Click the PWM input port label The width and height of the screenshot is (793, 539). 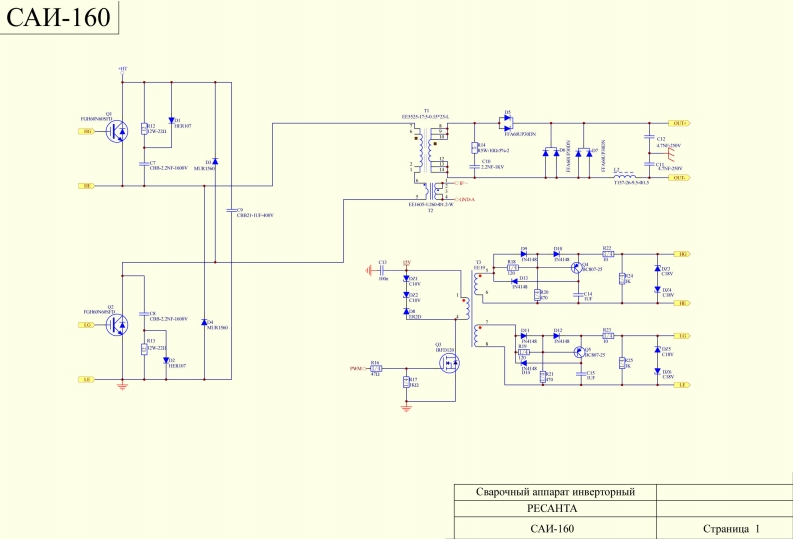[x=356, y=367]
